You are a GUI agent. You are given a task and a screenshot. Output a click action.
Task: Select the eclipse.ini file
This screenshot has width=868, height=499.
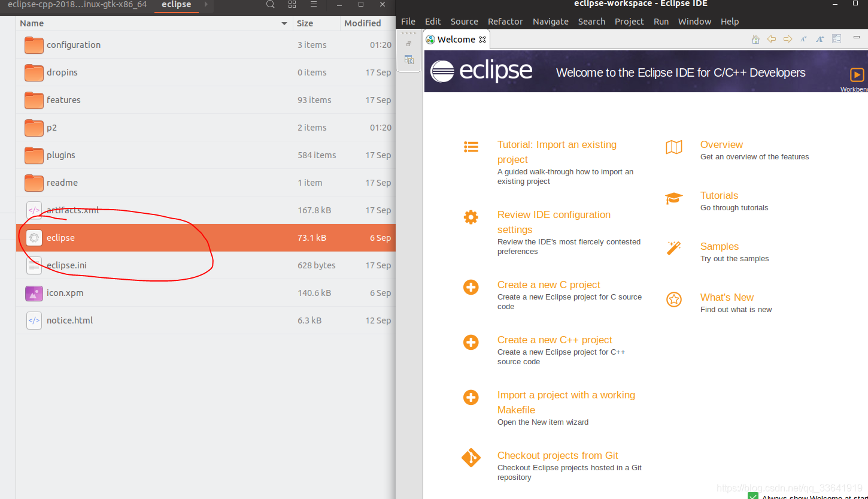tap(206, 265)
